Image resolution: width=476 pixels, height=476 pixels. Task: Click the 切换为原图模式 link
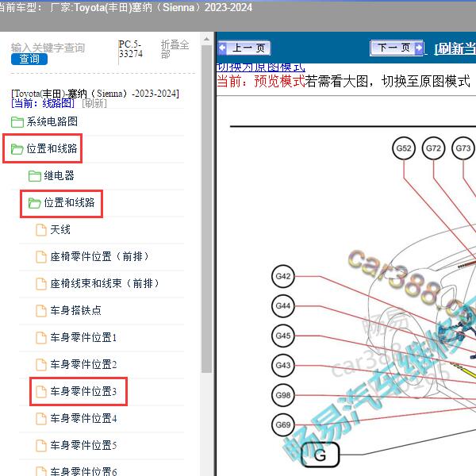261,67
